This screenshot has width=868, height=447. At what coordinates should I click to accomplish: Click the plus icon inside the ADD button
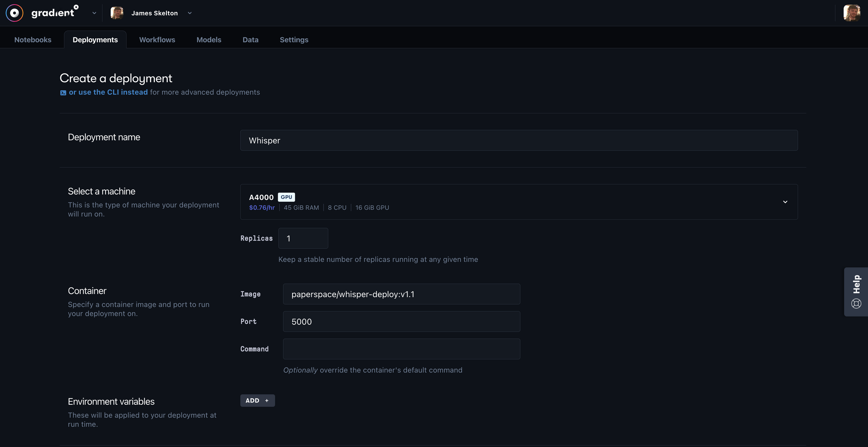[266, 400]
